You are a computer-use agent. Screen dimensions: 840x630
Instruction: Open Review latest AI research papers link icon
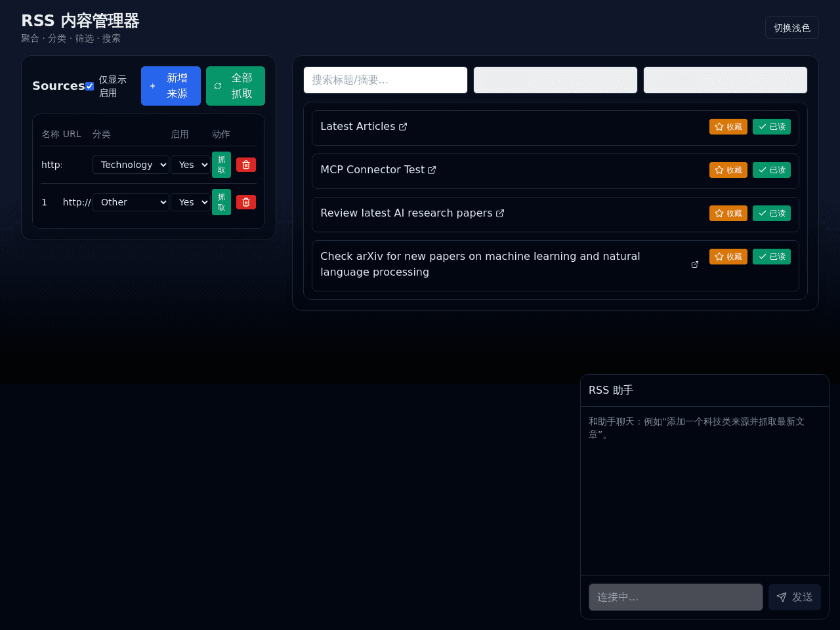click(x=500, y=213)
